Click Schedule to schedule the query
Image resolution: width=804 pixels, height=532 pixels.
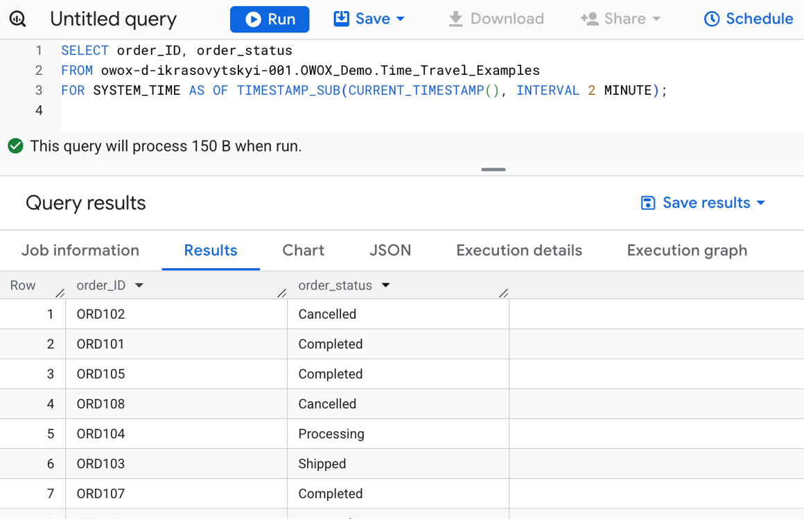click(x=749, y=19)
